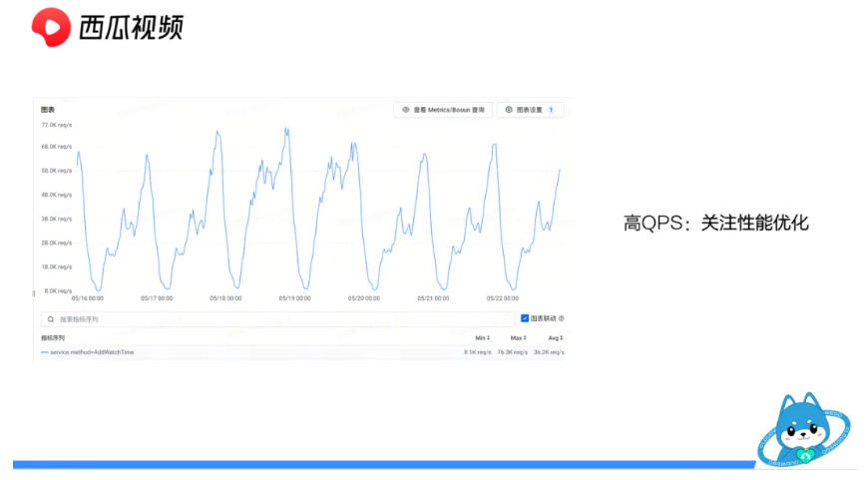Uncheck the 图表联动 checkbox
Image resolution: width=868 pixels, height=480 pixels.
tap(525, 318)
